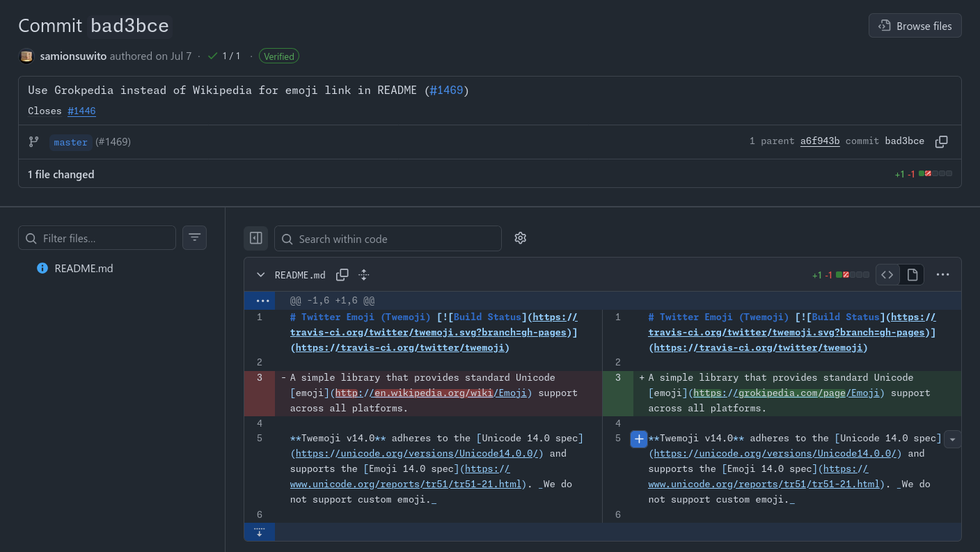Open the line 5 actions dropdown arrow
The width and height of the screenshot is (980, 552).
pos(953,439)
